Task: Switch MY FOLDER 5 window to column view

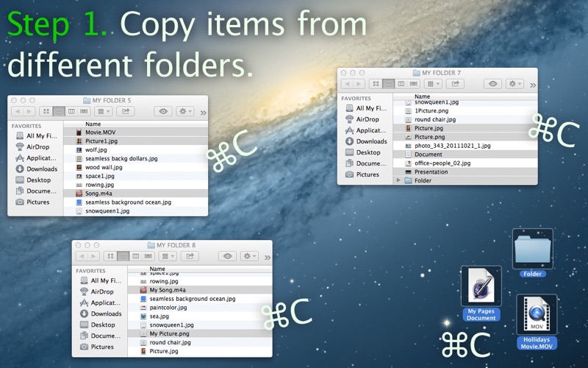Action: tap(71, 111)
